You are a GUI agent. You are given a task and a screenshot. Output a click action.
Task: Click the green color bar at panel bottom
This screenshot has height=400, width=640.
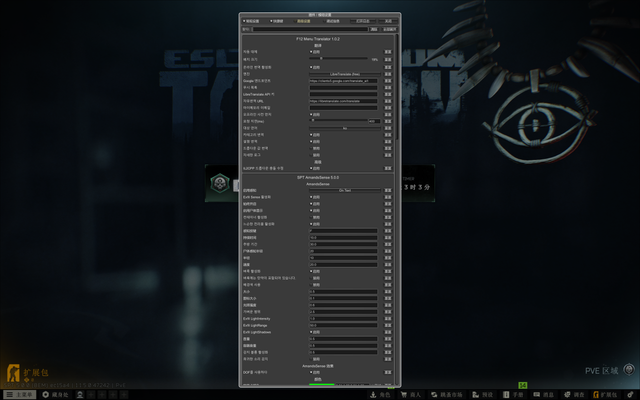322,384
